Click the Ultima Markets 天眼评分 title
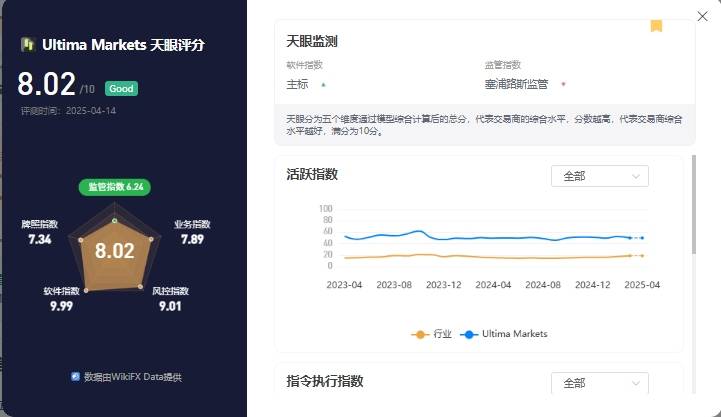This screenshot has height=417, width=721. coord(123,45)
